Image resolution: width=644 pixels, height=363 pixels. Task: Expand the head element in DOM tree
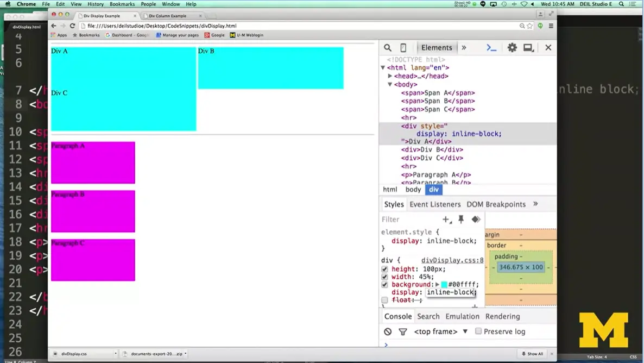click(390, 76)
